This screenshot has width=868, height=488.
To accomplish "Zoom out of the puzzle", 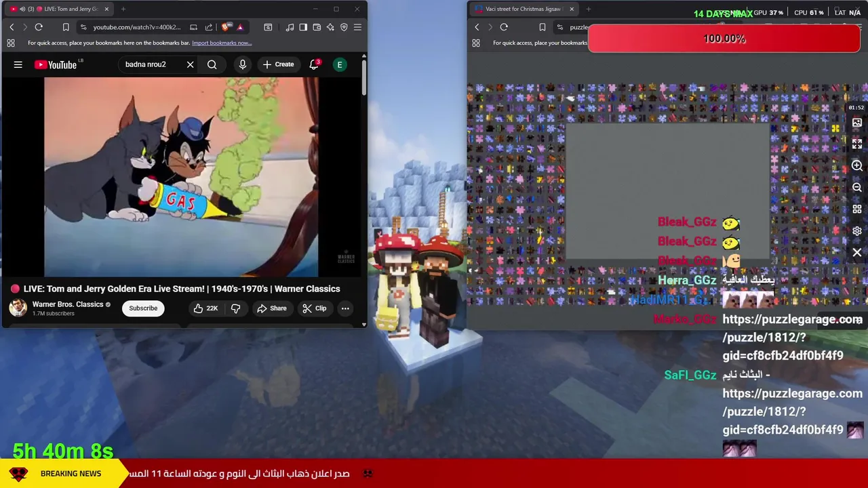I will [857, 188].
